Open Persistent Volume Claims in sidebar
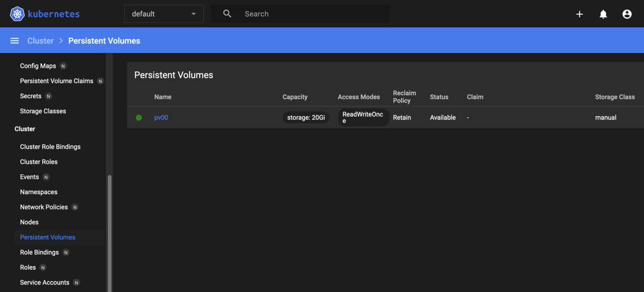This screenshot has width=644, height=292. pos(56,81)
